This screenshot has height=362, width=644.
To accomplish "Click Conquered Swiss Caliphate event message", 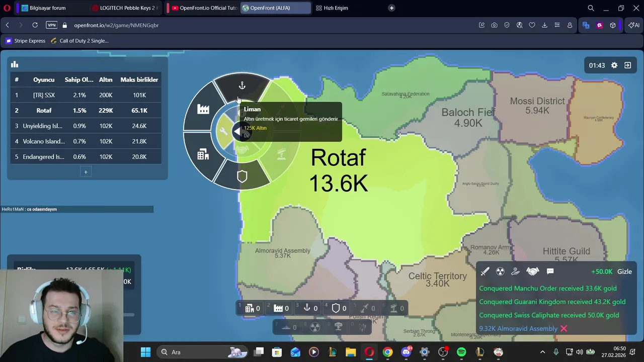I will click(549, 315).
